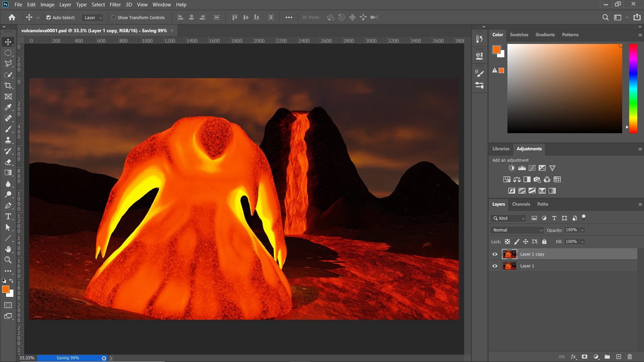Screen dimensions: 644x362
Task: Open the Auto-Select Layer dropdown
Action: coord(93,17)
